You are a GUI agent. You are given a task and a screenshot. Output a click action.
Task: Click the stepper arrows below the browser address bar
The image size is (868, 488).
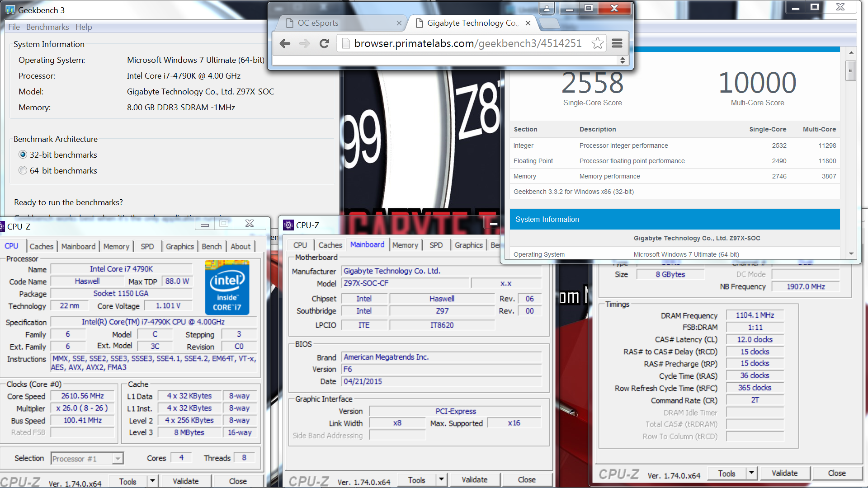623,60
